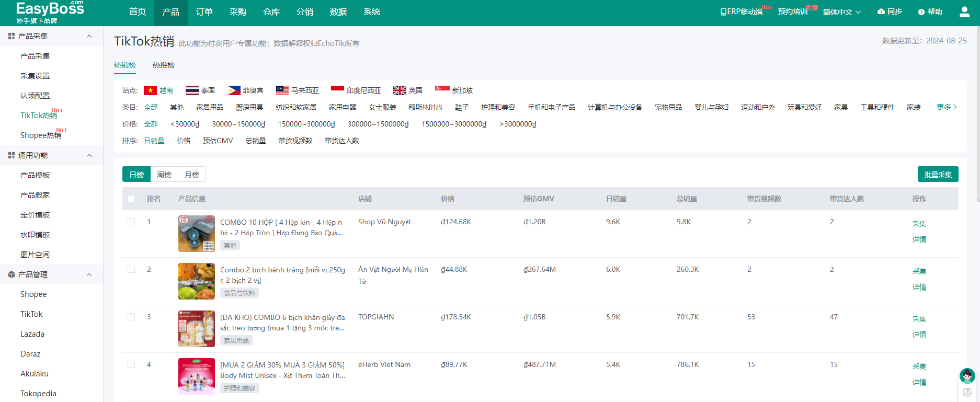The height and width of the screenshot is (402, 980).
Task: Collapse the 产品采集 sidebar section chevron
Action: click(89, 36)
